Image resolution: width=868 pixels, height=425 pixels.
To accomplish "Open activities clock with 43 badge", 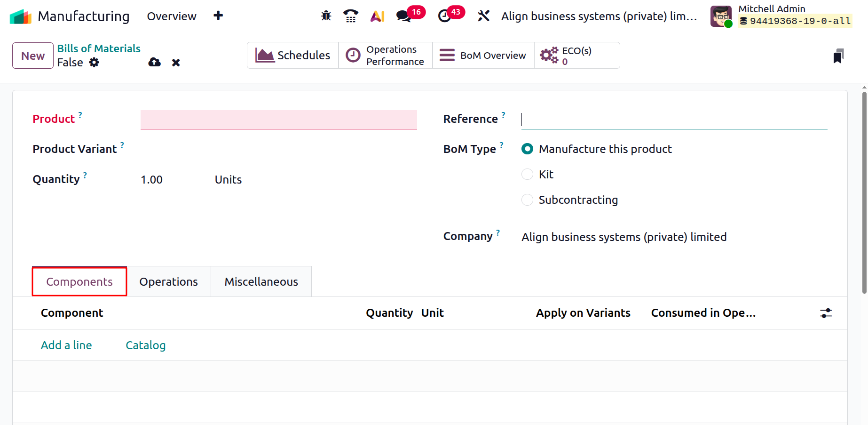I will tap(451, 15).
